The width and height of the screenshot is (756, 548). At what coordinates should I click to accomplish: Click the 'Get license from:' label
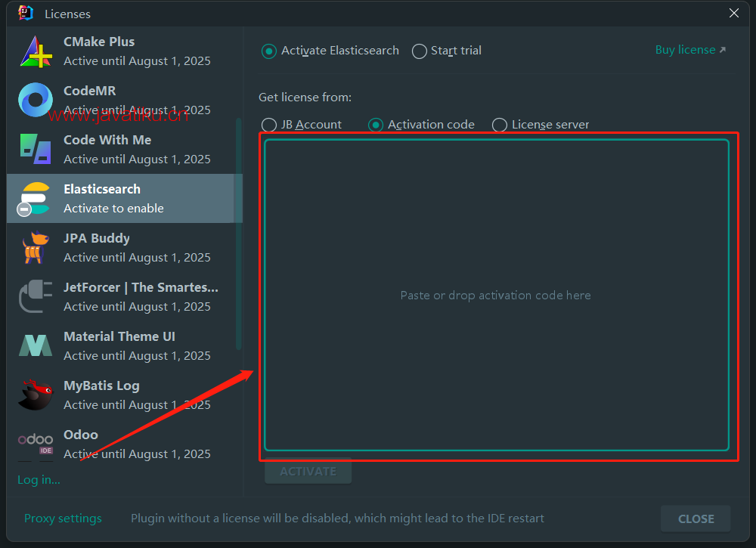click(305, 98)
